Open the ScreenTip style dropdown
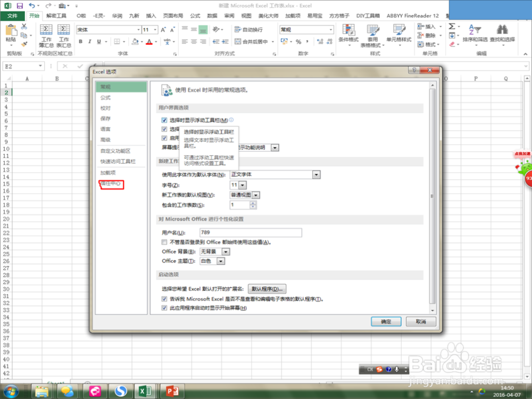 coord(275,147)
